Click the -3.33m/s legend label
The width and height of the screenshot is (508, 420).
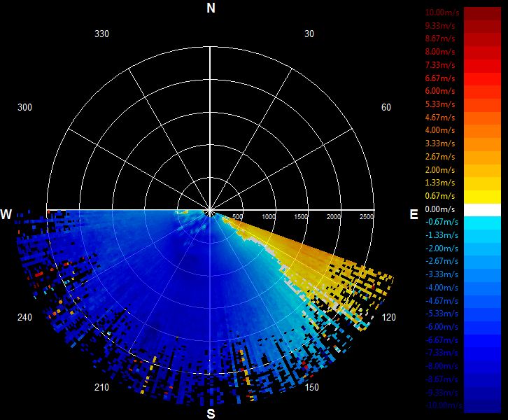tap(442, 274)
